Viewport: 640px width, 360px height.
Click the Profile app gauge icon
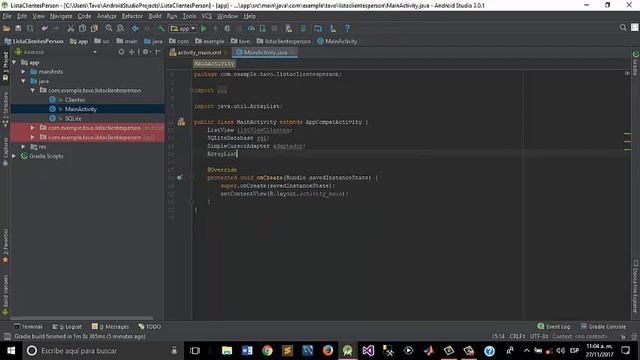pos(251,29)
